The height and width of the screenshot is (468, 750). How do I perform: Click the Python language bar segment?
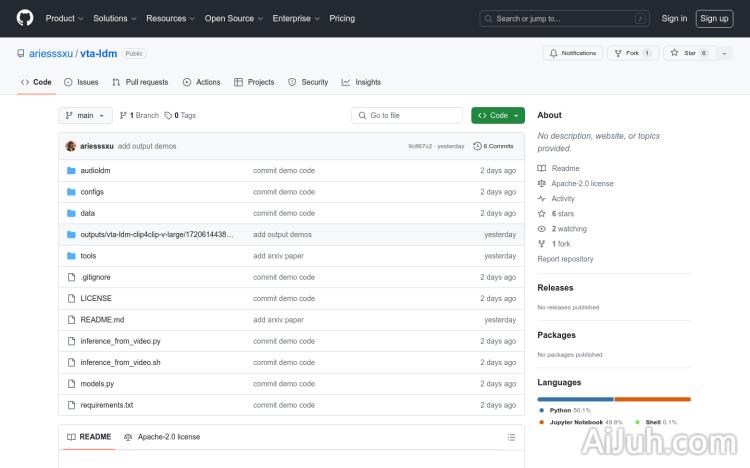click(x=575, y=399)
